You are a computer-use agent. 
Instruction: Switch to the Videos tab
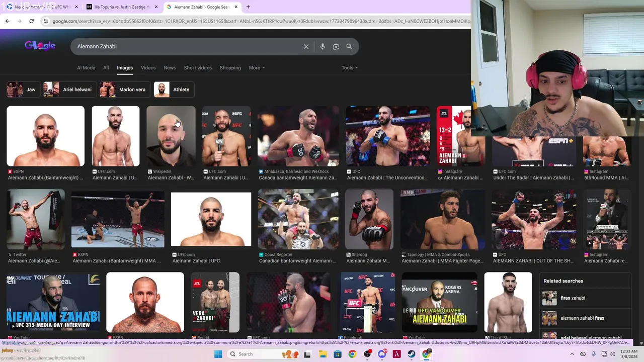[148, 68]
